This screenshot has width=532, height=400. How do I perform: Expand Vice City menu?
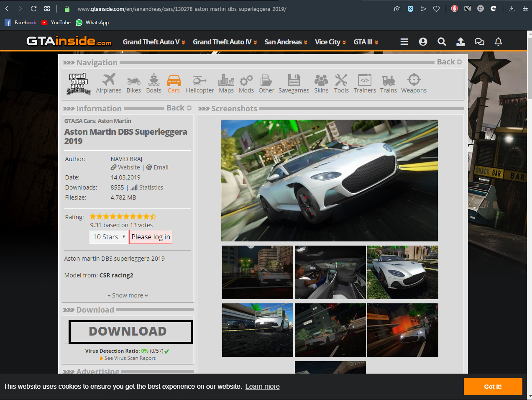pyautogui.click(x=330, y=42)
